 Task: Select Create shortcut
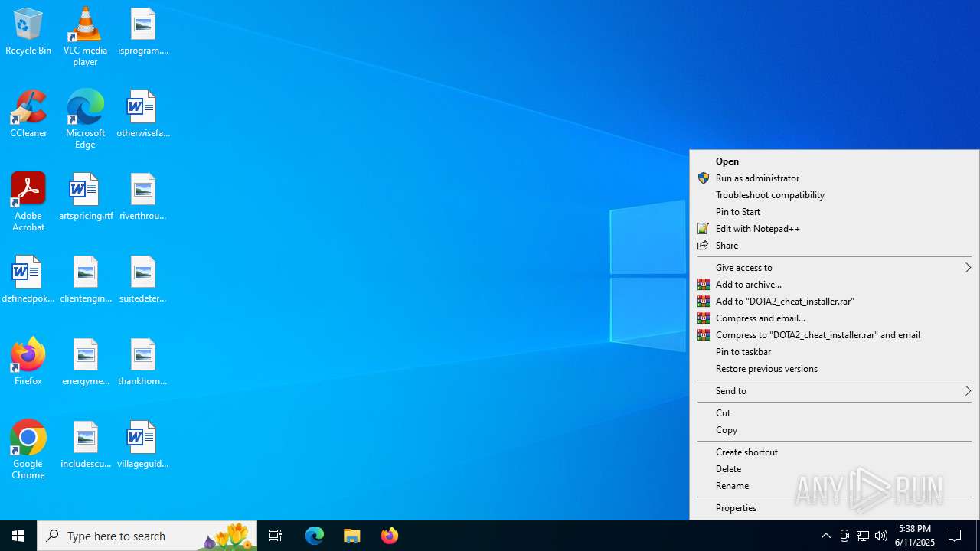coord(835,452)
